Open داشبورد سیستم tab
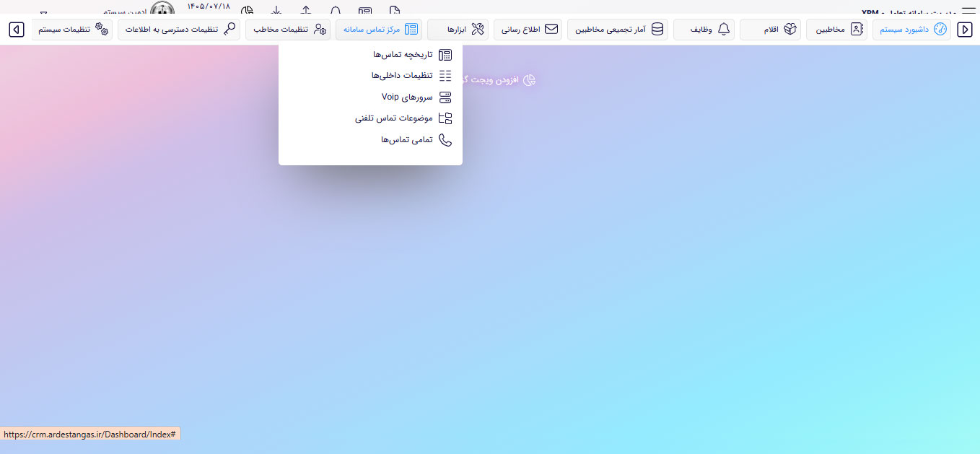 [911, 30]
